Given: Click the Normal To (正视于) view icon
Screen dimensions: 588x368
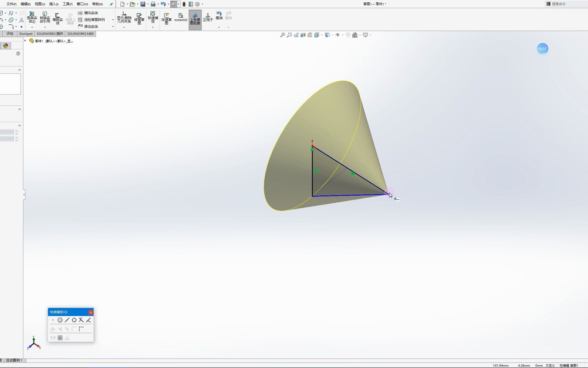Looking at the screenshot, I should pos(207,17).
